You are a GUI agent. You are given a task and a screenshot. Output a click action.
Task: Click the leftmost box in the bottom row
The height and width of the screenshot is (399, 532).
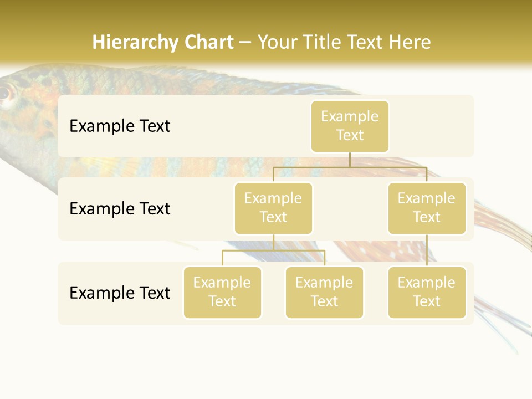(x=222, y=292)
